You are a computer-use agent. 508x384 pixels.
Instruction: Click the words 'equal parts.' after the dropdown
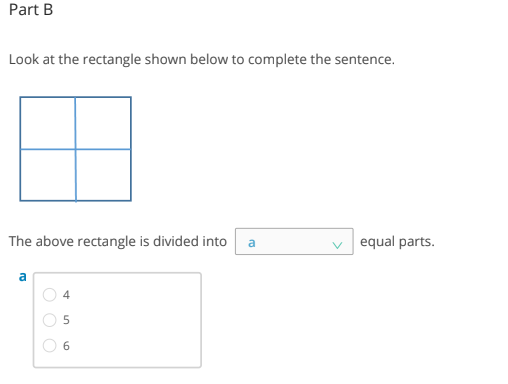[397, 242]
